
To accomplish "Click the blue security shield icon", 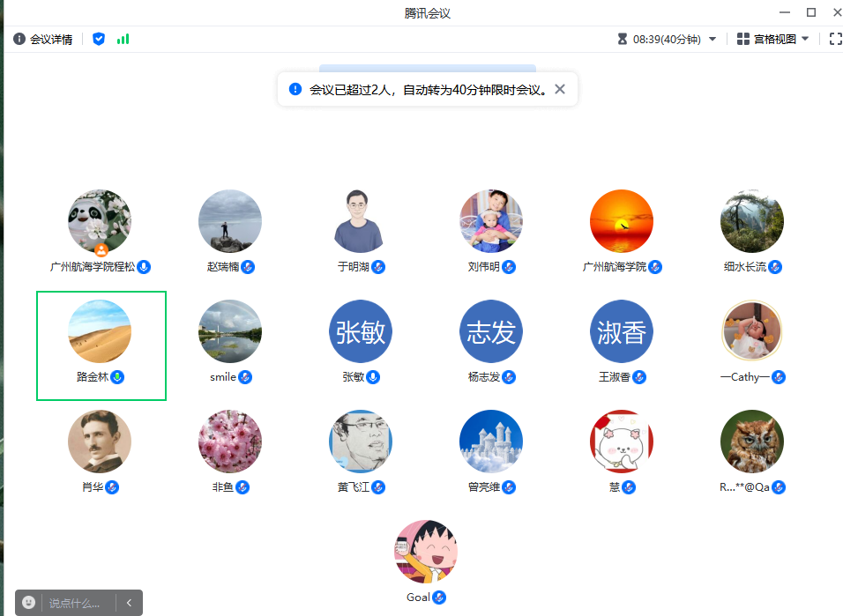I will point(99,39).
